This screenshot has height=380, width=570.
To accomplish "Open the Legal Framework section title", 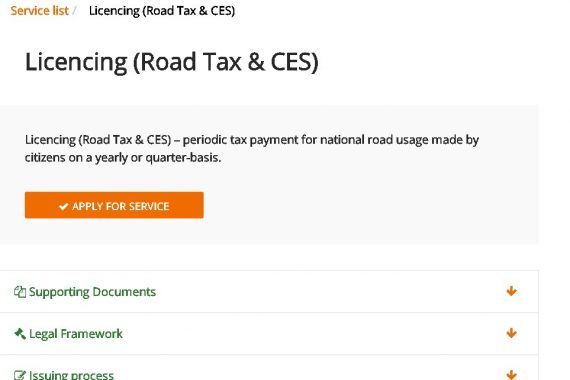I will (76, 333).
